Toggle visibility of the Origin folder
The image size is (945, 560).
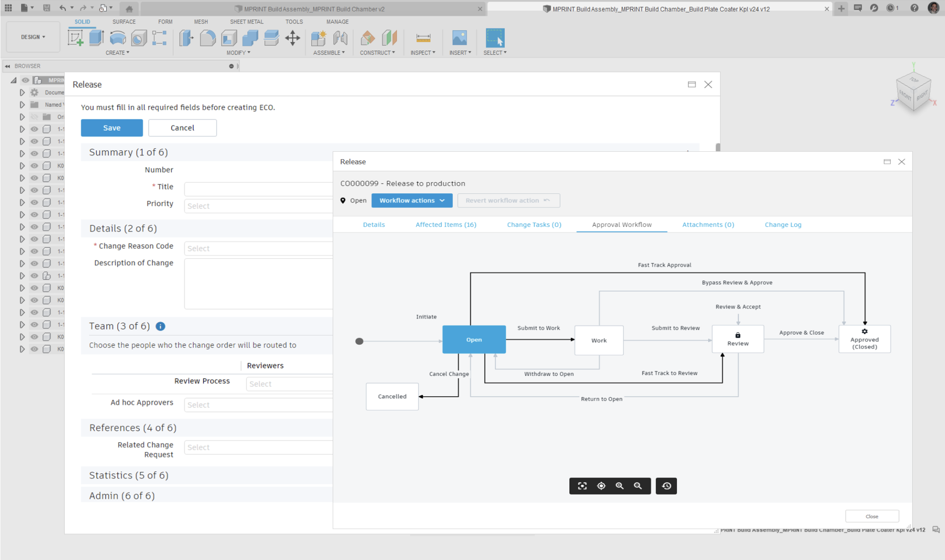coord(34,117)
